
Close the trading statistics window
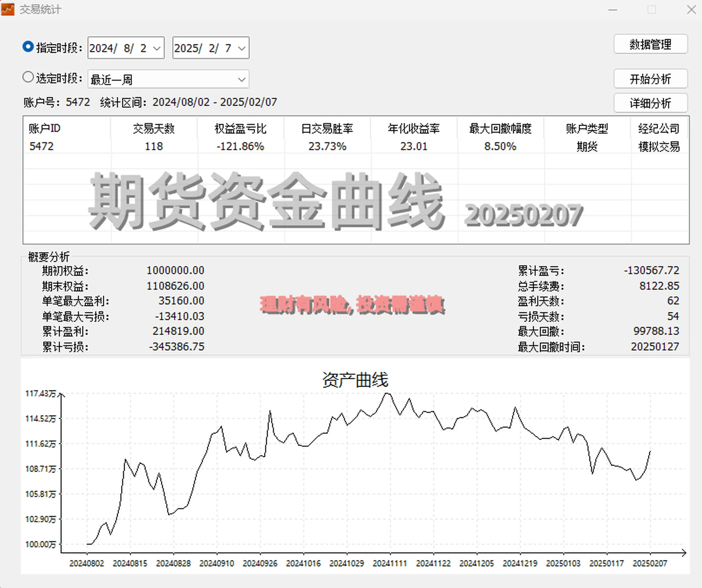pyautogui.click(x=691, y=10)
